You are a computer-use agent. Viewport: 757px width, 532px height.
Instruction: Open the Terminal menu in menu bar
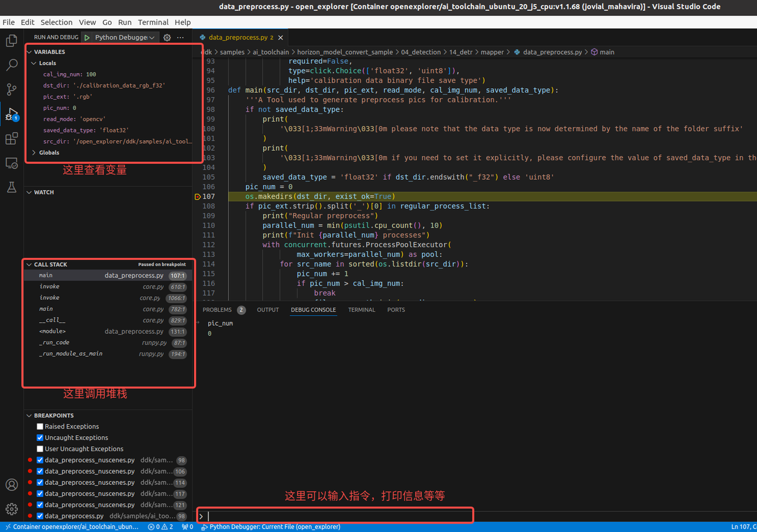(x=153, y=22)
